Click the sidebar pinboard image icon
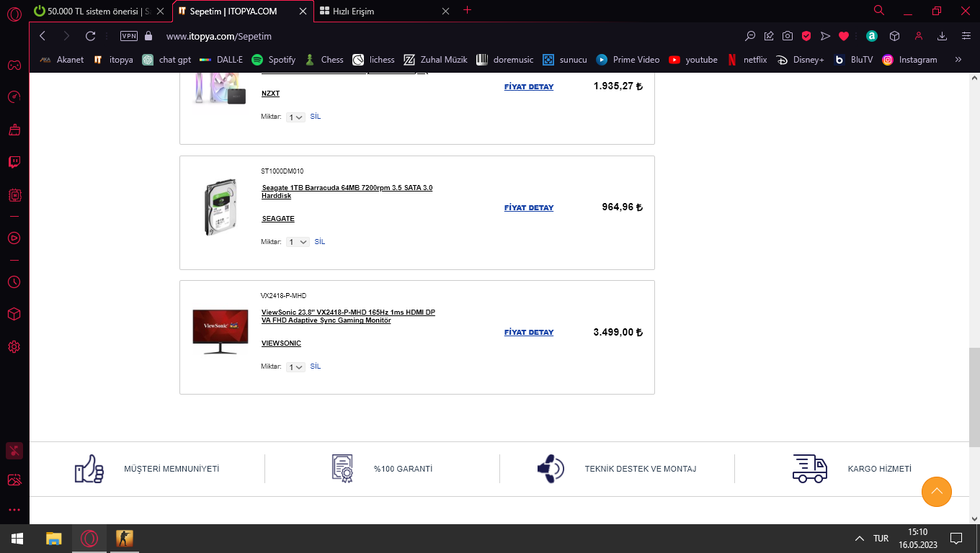980x553 pixels. click(x=14, y=480)
